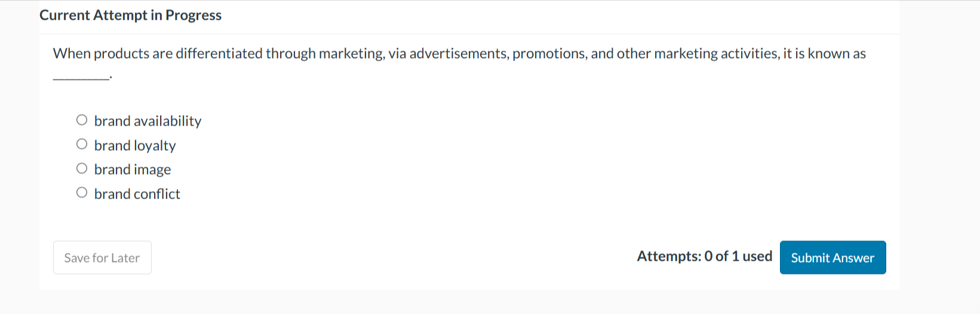
Task: Click the "brand image" option label
Action: [x=133, y=170]
